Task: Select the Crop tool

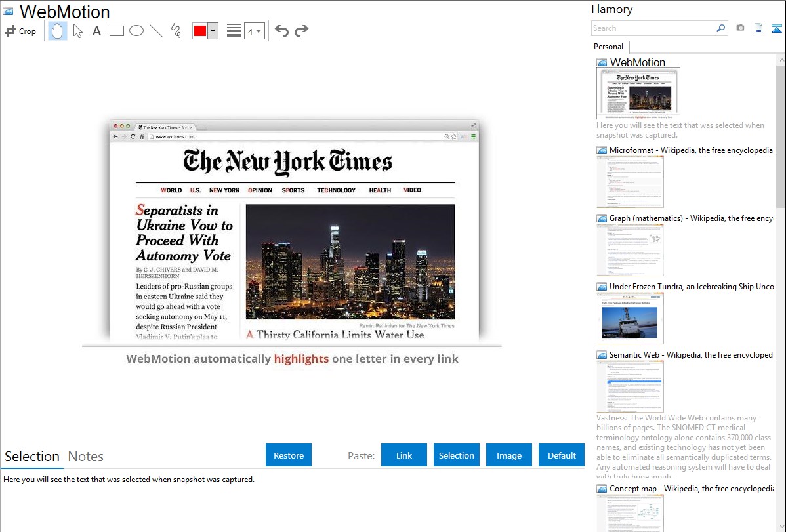Action: tap(20, 31)
